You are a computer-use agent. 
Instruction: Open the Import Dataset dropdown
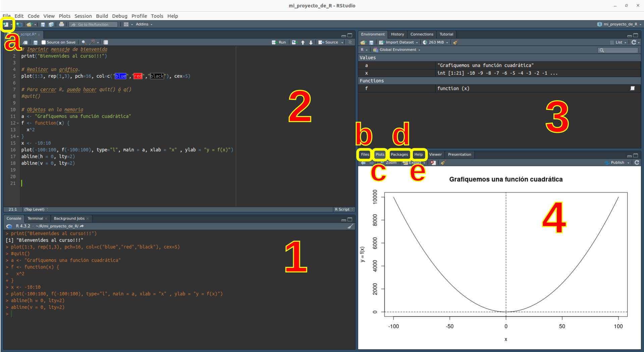click(x=399, y=43)
